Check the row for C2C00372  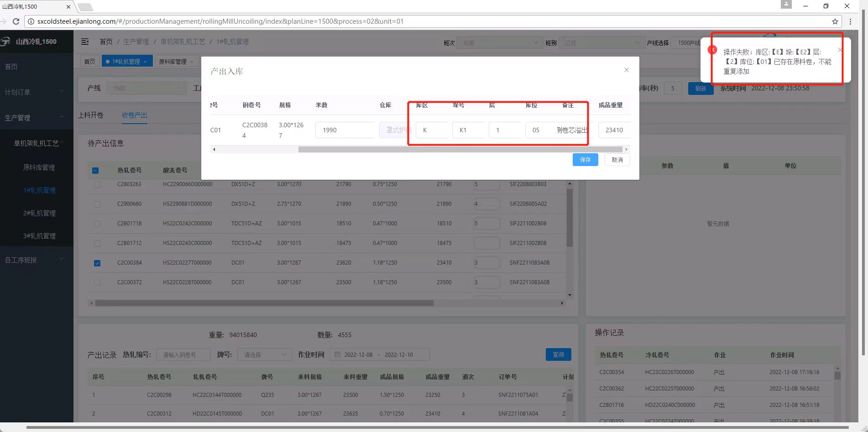(97, 283)
